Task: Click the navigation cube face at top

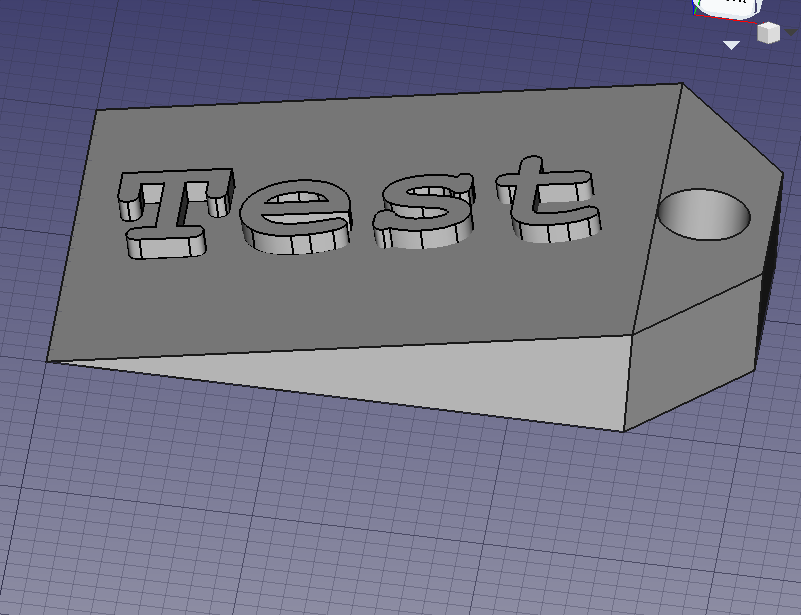Action: coord(727,7)
